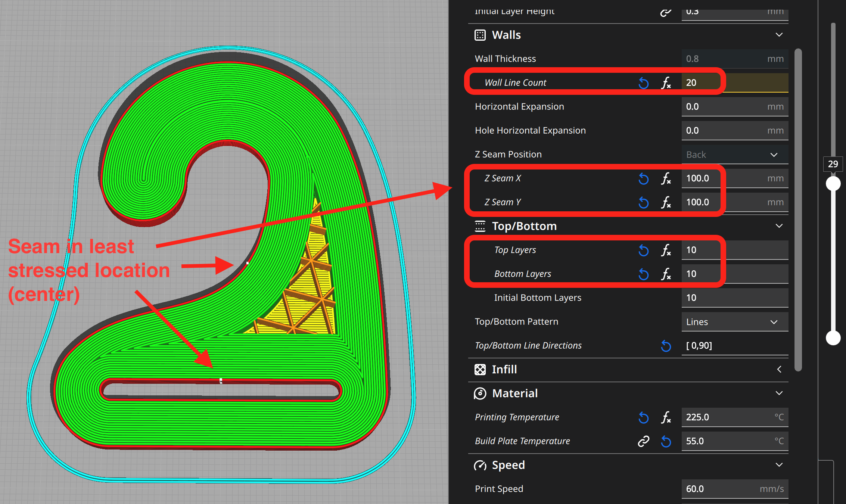Edit the Z Seam X value field
The width and height of the screenshot is (846, 504).
pyautogui.click(x=735, y=178)
